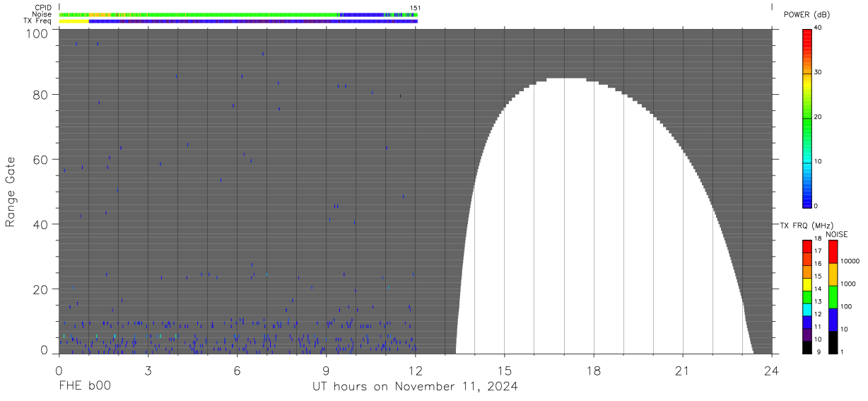
Task: Click the 60 tick on Range Gate axis
Action: click(42, 160)
